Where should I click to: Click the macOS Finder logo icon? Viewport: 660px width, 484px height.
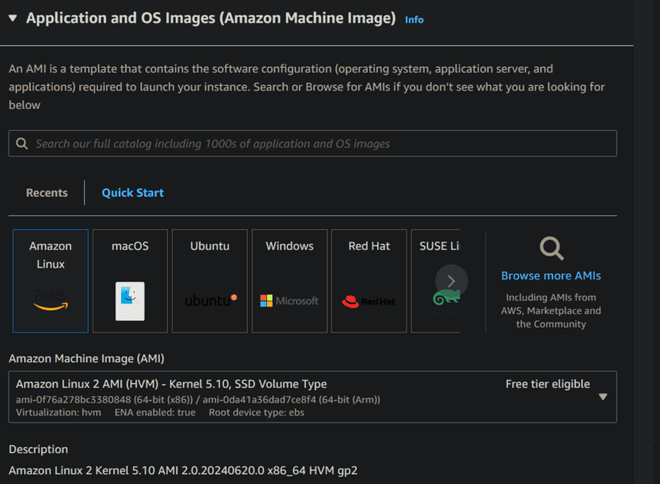(130, 299)
